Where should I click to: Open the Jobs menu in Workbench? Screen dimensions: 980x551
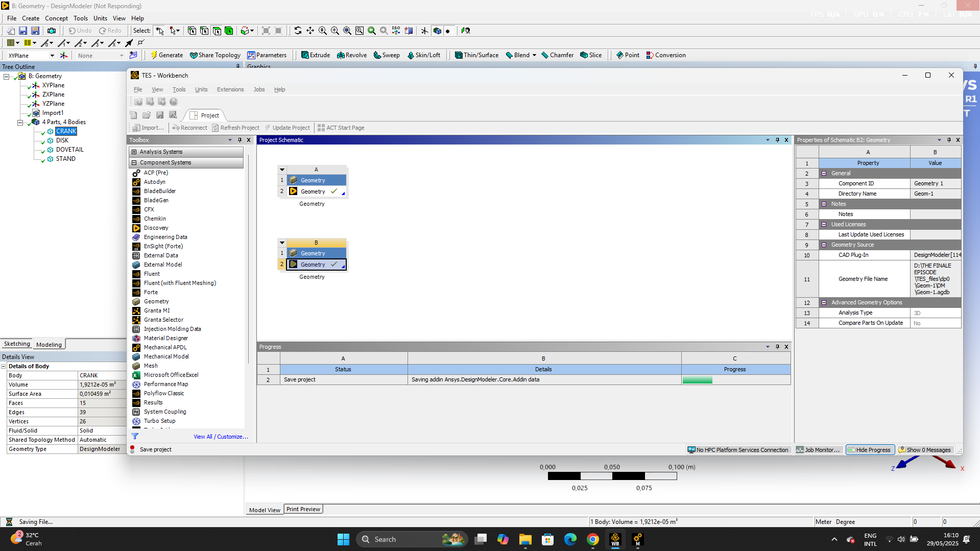[259, 89]
